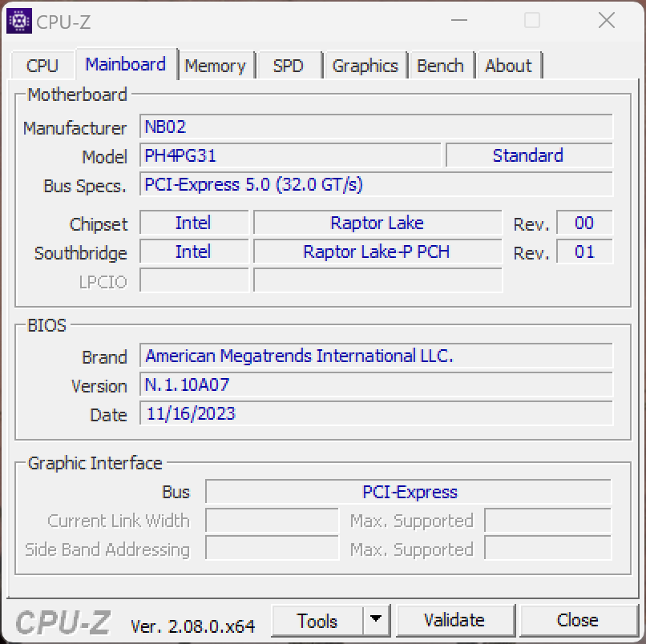Select the Mainboard tab
The image size is (646, 644).
[x=126, y=64]
